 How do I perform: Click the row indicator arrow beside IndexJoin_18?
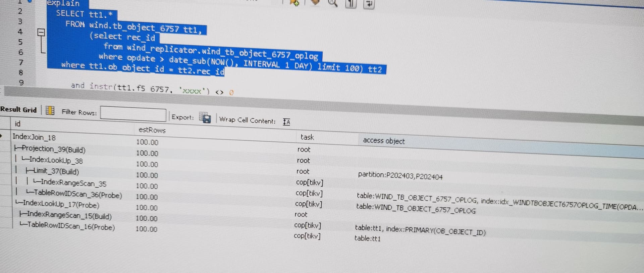[2, 136]
